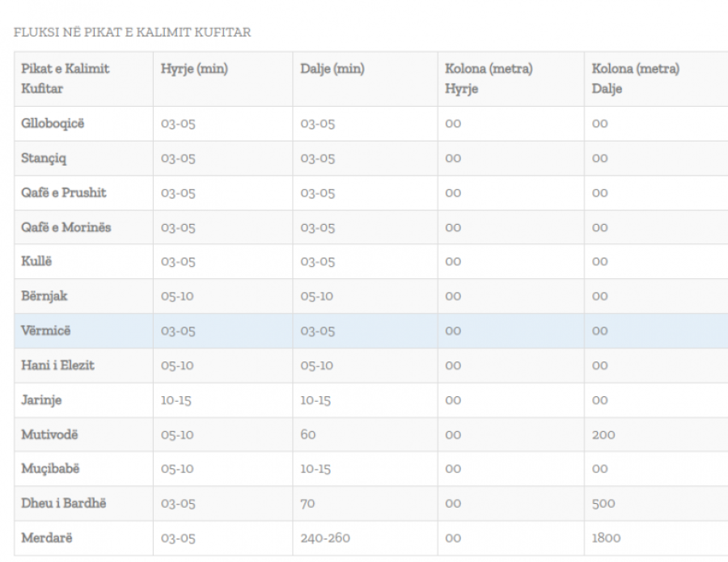
Task: Select the Dheu i Bardhë row
Action: click(63, 504)
